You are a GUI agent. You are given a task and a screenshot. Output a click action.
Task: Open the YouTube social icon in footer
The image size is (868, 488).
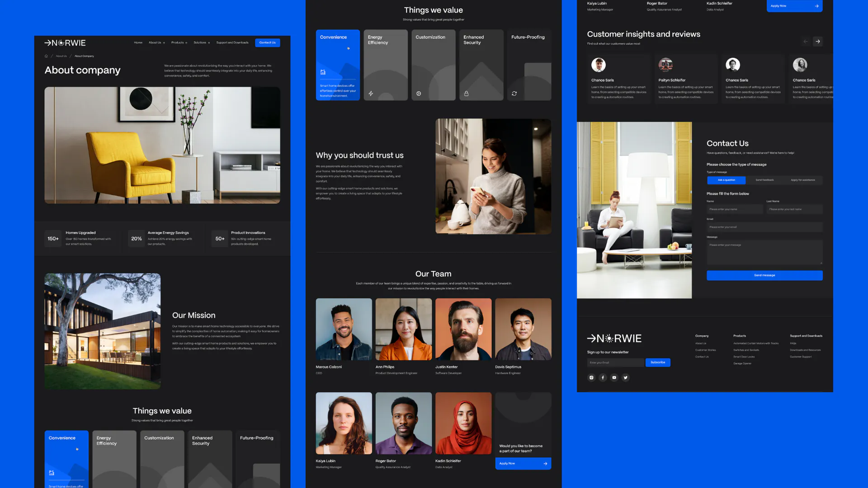pos(614,377)
